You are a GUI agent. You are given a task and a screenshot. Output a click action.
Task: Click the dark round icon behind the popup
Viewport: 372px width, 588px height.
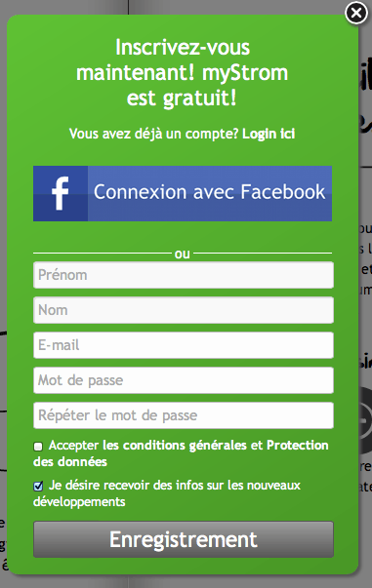364,420
